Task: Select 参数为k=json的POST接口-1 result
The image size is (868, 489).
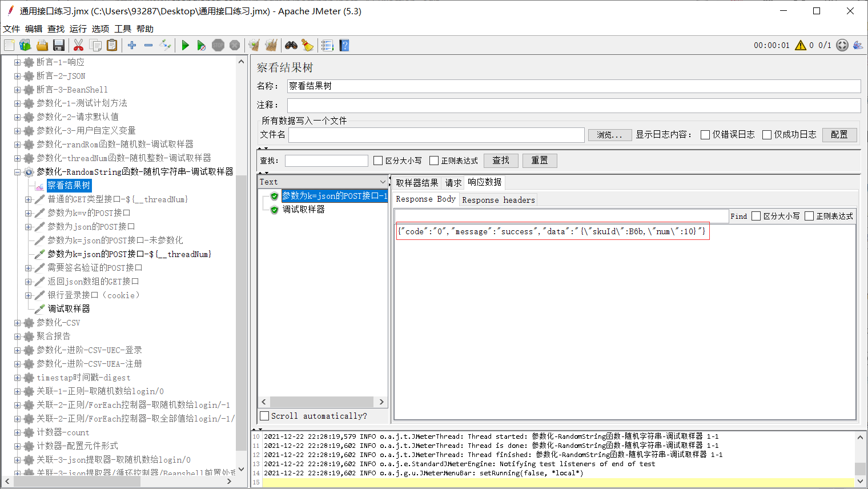Action: [335, 196]
